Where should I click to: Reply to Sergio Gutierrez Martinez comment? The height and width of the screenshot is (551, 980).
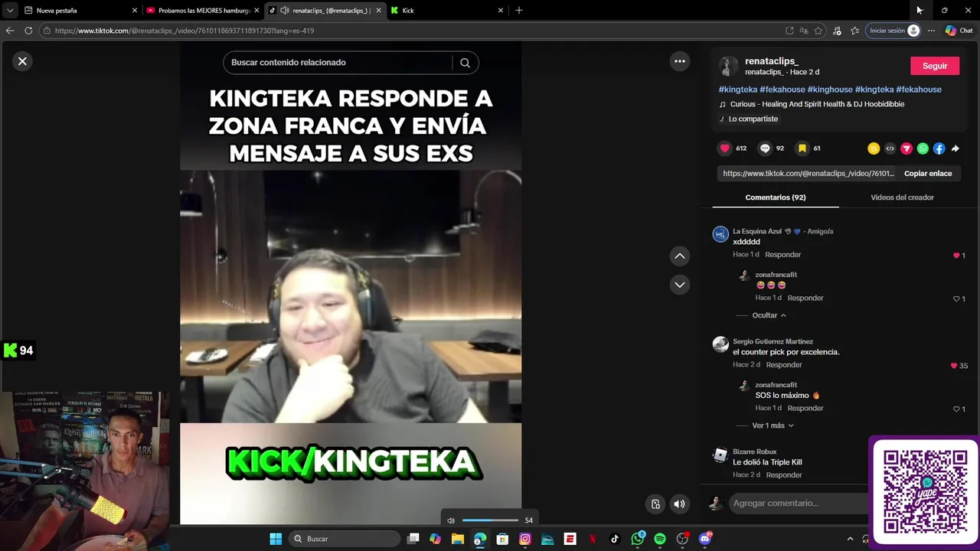[784, 365]
